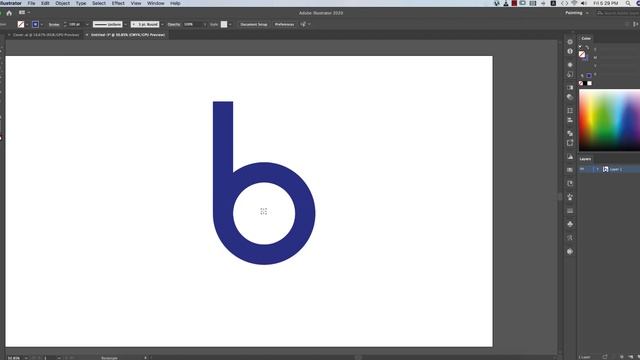Screen dimensions: 640x360
Task: Select the Untitled document tab
Action: click(x=128, y=35)
